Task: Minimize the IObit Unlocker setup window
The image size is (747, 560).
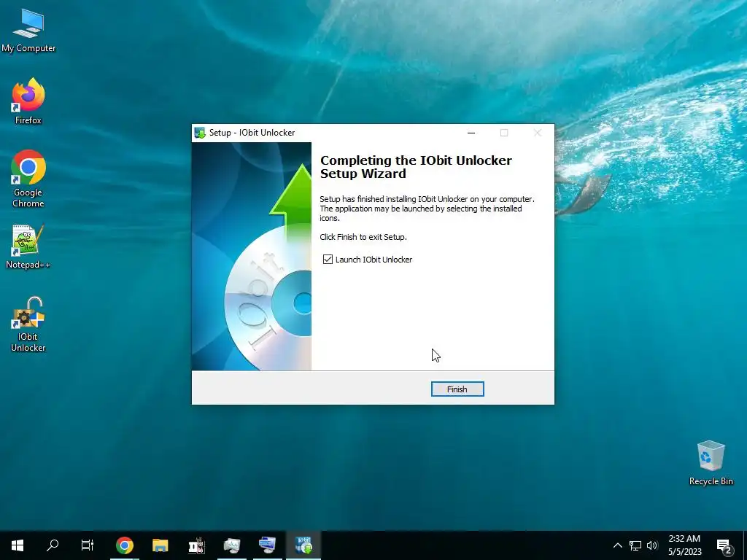Action: click(471, 133)
